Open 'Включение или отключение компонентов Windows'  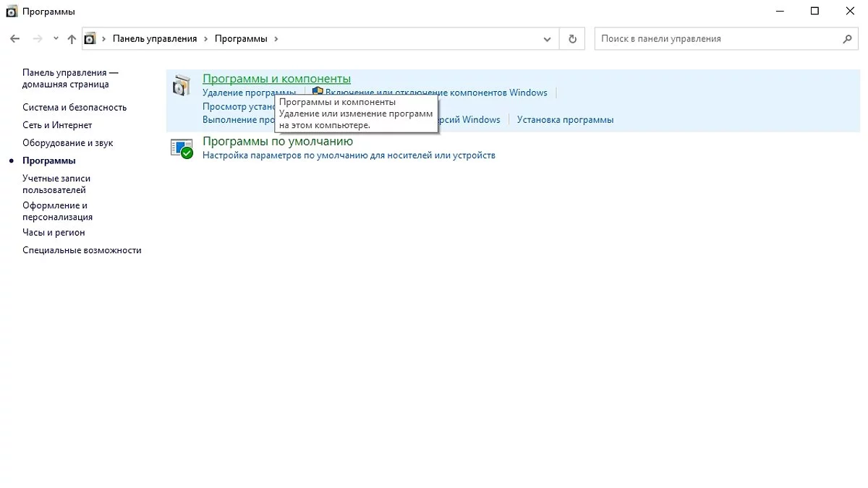coord(436,93)
